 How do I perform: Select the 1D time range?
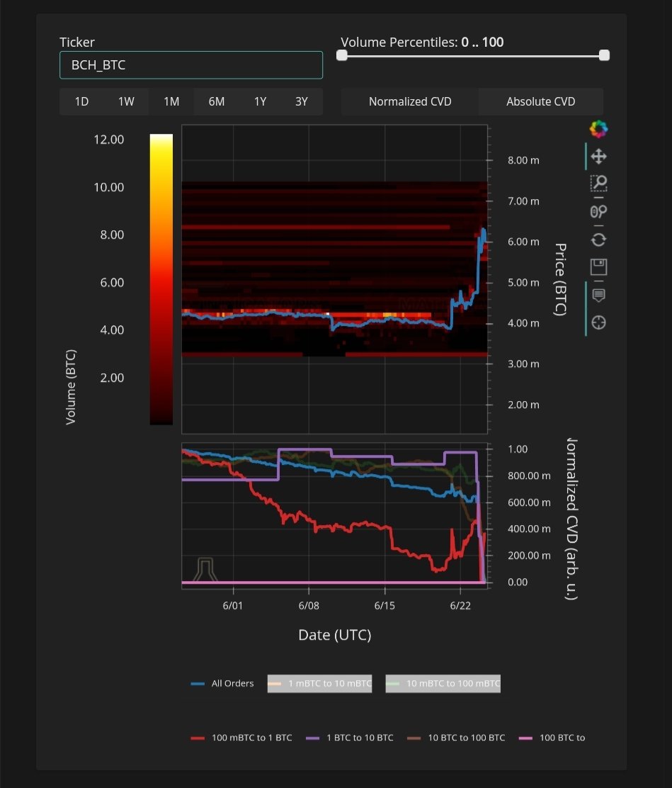tap(81, 101)
